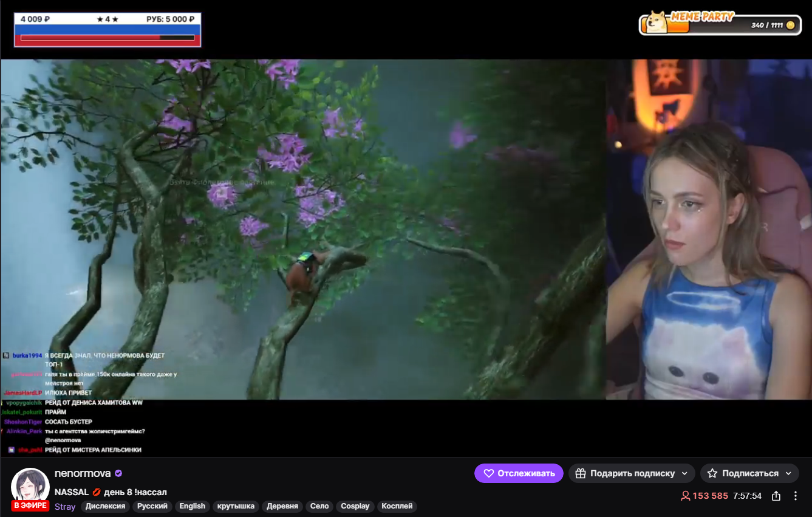This screenshot has width=812, height=517.
Task: Click the @nenormova mention in chat
Action: point(63,440)
